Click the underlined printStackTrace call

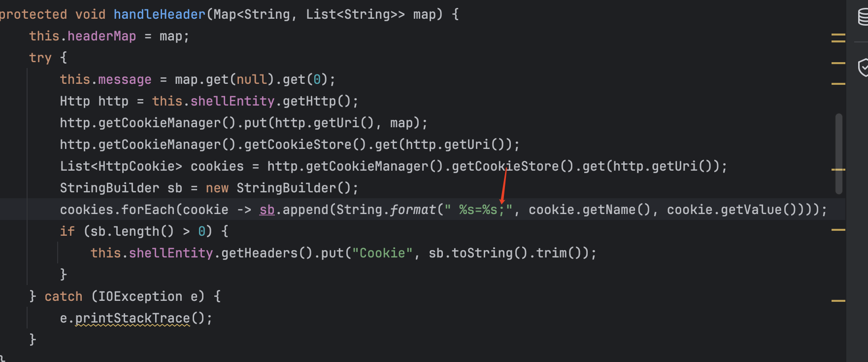[132, 318]
